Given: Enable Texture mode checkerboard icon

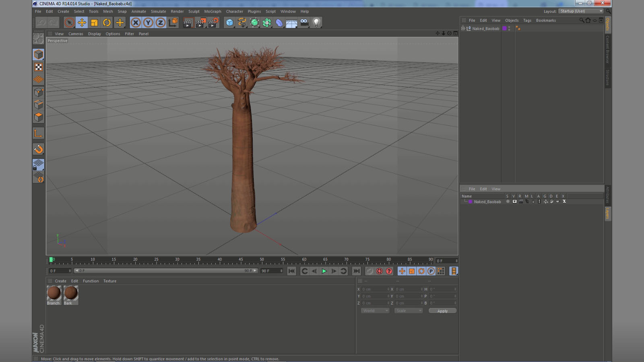Looking at the screenshot, I should point(39,67).
